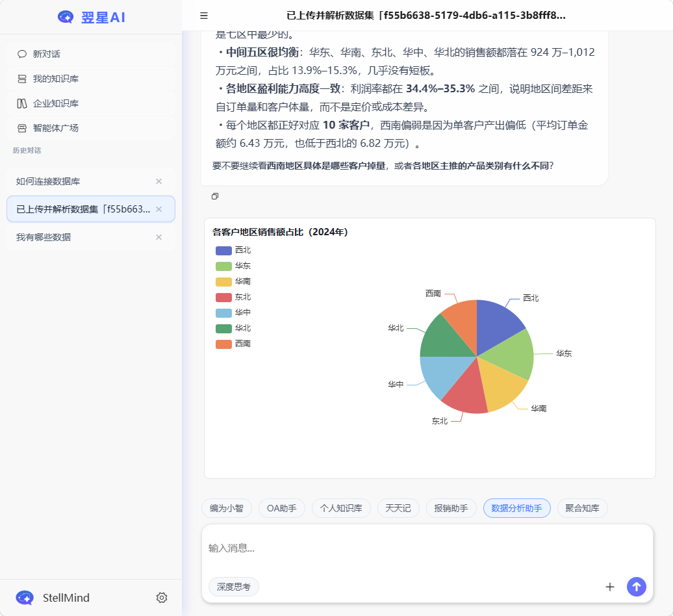Click the light green 华东 pie slice
The image size is (673, 616).
coord(512,355)
